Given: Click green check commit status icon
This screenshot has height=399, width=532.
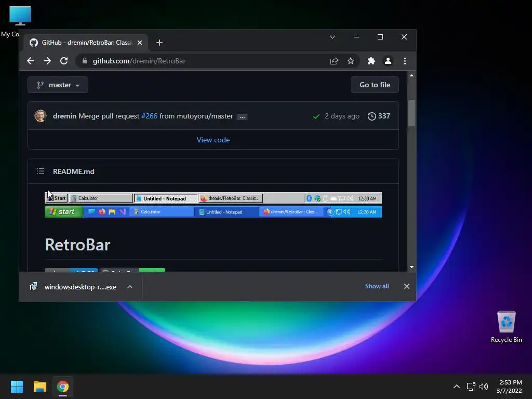Looking at the screenshot, I should pos(316,116).
